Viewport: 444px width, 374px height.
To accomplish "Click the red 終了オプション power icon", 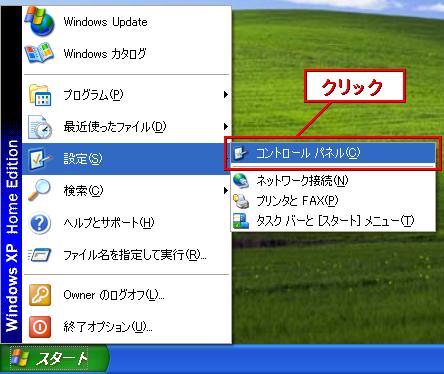I will [40, 327].
